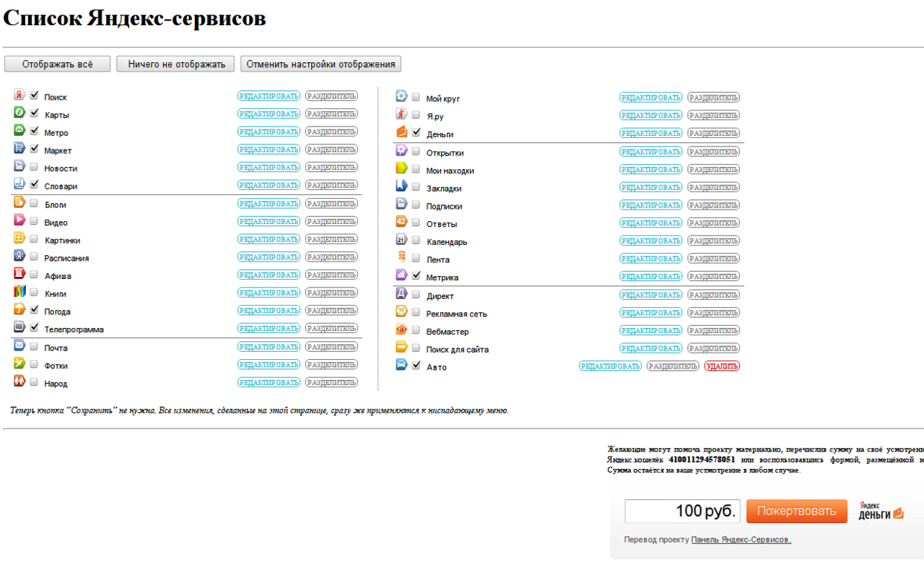
Task: Click the Новости service icon
Action: [x=19, y=166]
